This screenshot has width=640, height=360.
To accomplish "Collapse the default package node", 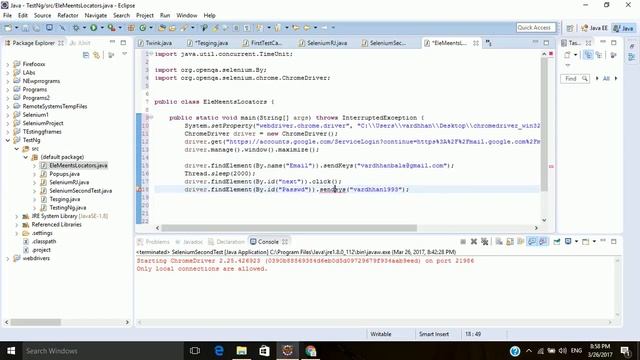I will [x=26, y=157].
